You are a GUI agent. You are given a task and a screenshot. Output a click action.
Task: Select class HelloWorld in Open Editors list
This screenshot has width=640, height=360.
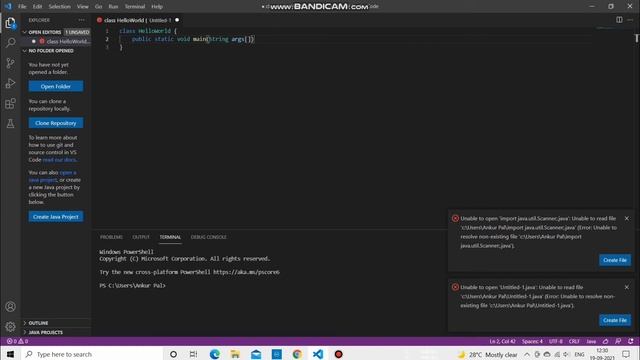point(57,41)
